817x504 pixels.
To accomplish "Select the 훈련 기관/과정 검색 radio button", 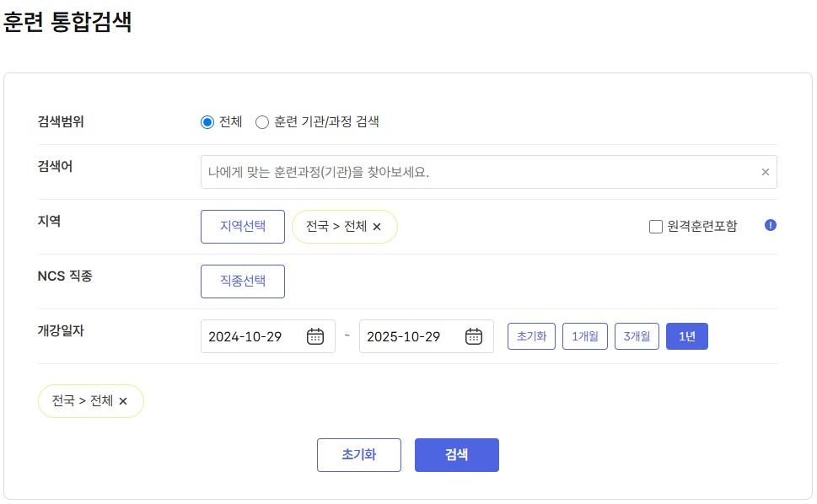I will [262, 121].
